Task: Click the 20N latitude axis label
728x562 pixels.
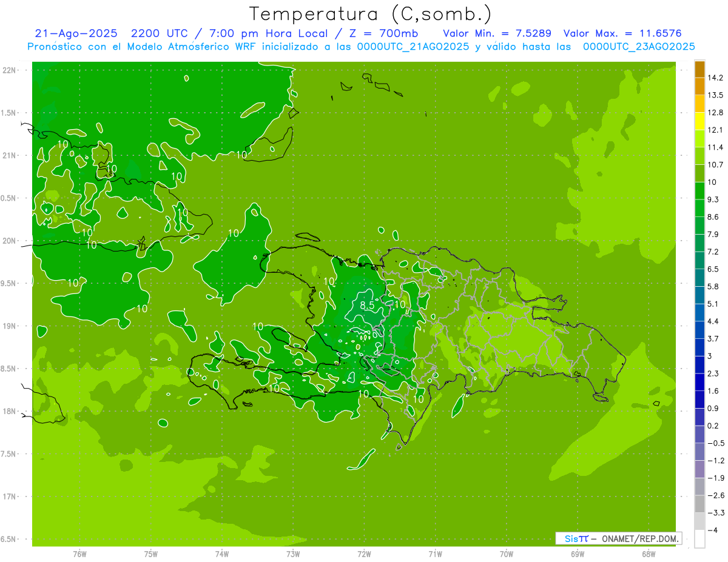Action: (x=8, y=241)
